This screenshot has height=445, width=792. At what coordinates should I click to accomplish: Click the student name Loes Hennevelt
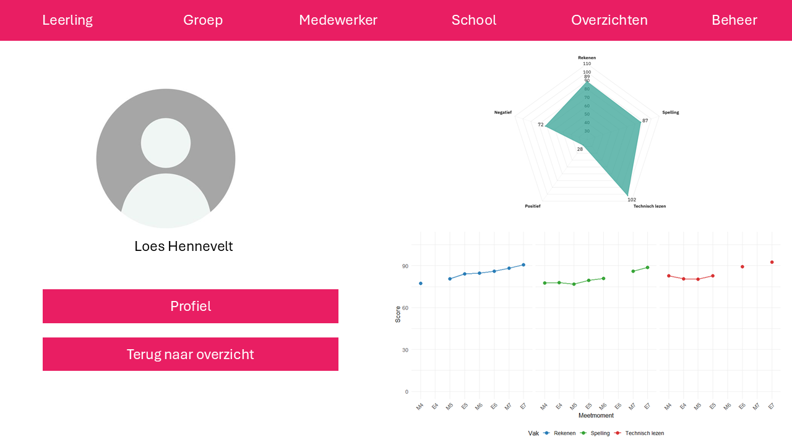pos(183,246)
